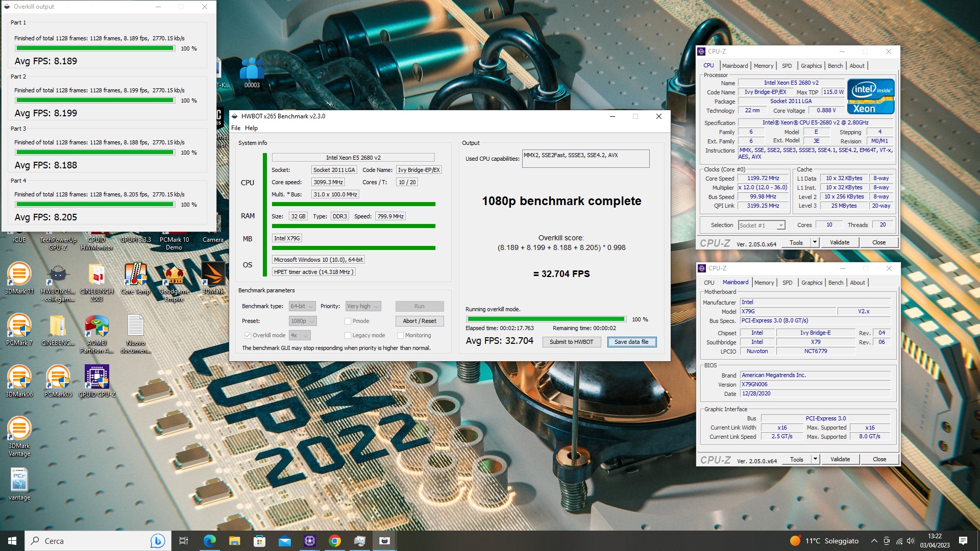
Task: Switch to SPD tab in top CPU-Z
Action: [x=787, y=66]
